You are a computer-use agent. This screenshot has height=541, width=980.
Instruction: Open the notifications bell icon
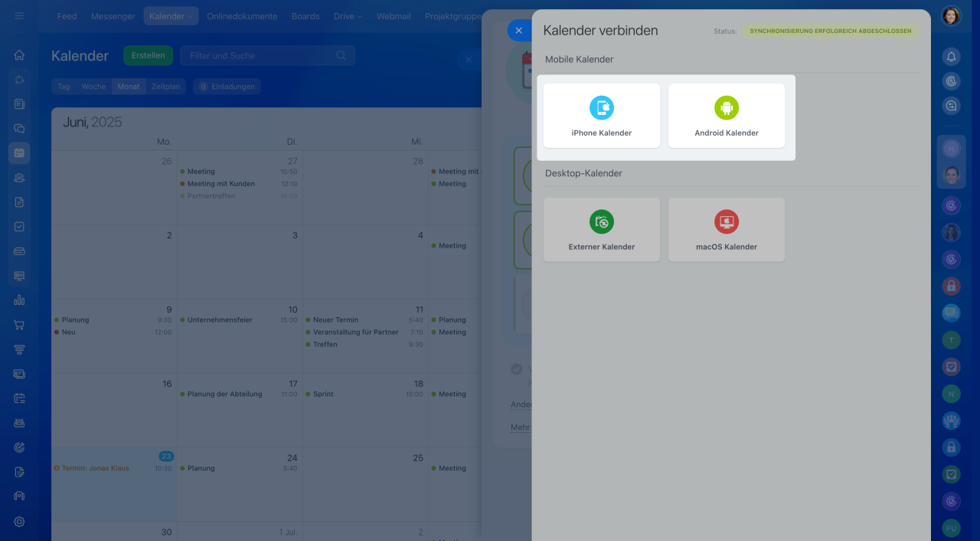[x=951, y=56]
